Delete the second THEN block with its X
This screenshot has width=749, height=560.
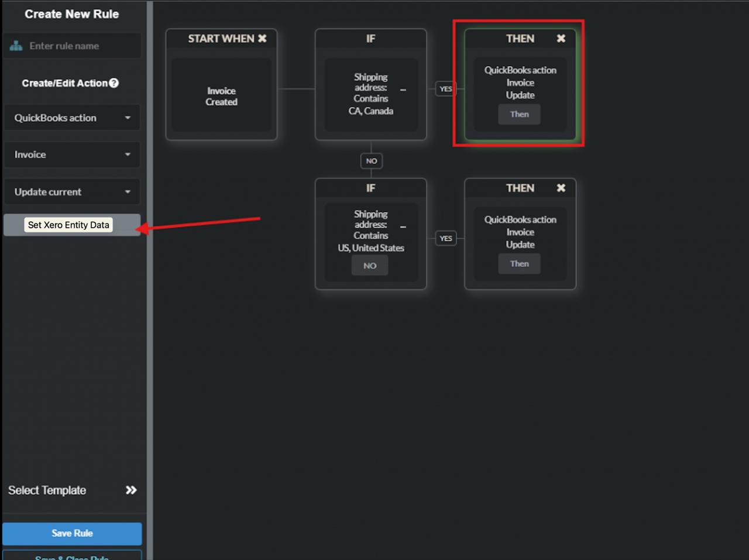[561, 188]
